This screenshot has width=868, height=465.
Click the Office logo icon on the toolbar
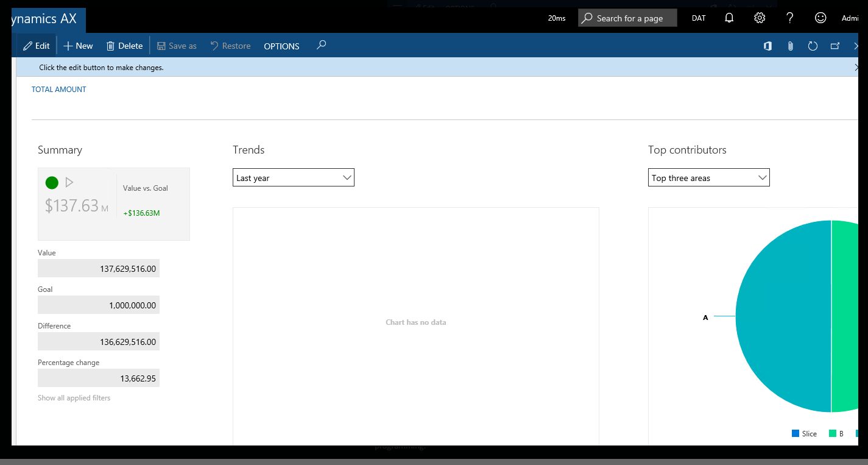click(767, 46)
